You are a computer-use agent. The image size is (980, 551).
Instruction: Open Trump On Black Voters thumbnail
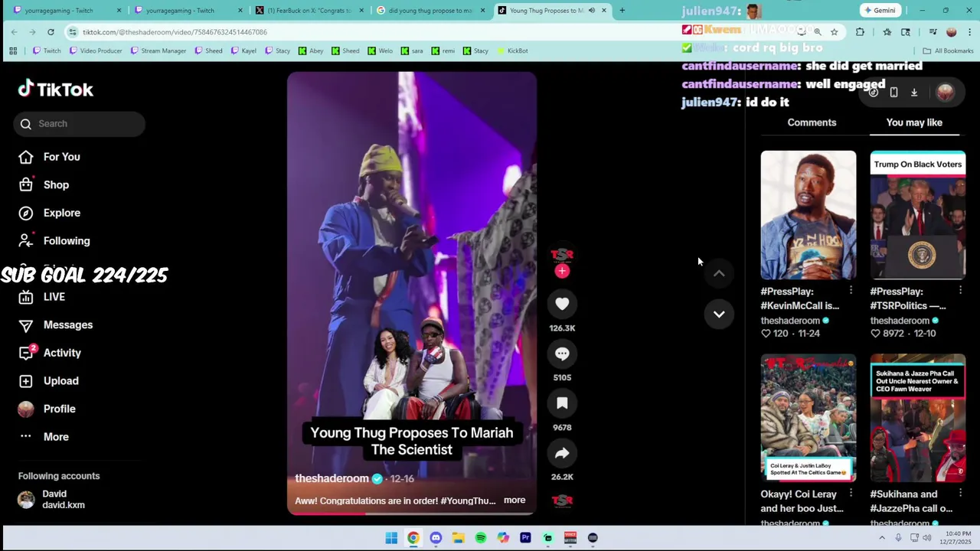pyautogui.click(x=918, y=215)
